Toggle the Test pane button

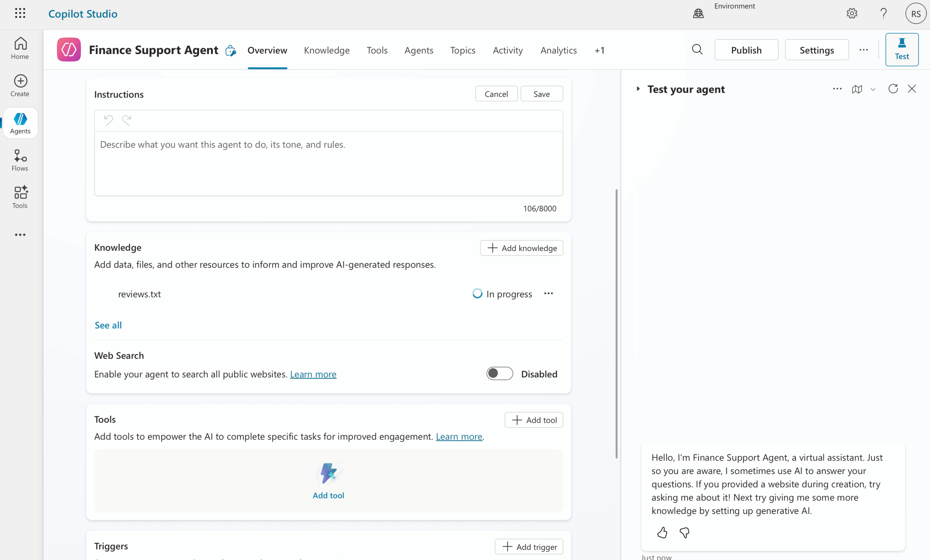click(x=902, y=50)
